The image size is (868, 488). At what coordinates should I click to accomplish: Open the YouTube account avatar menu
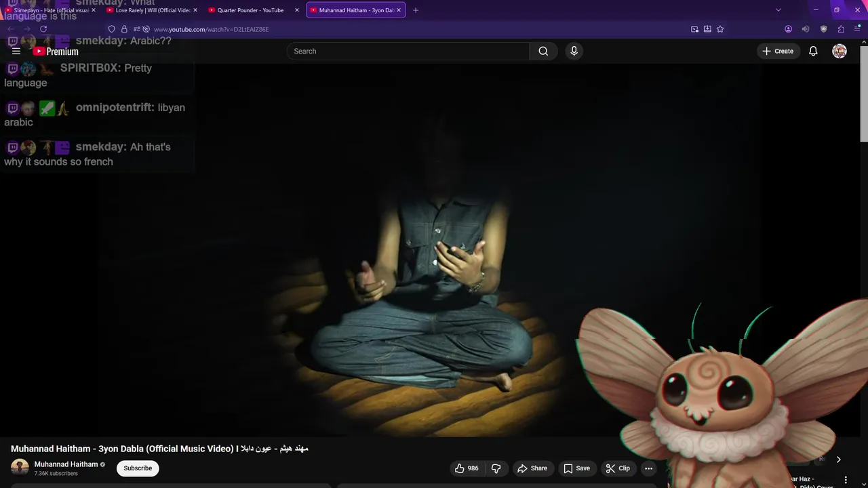pos(840,51)
